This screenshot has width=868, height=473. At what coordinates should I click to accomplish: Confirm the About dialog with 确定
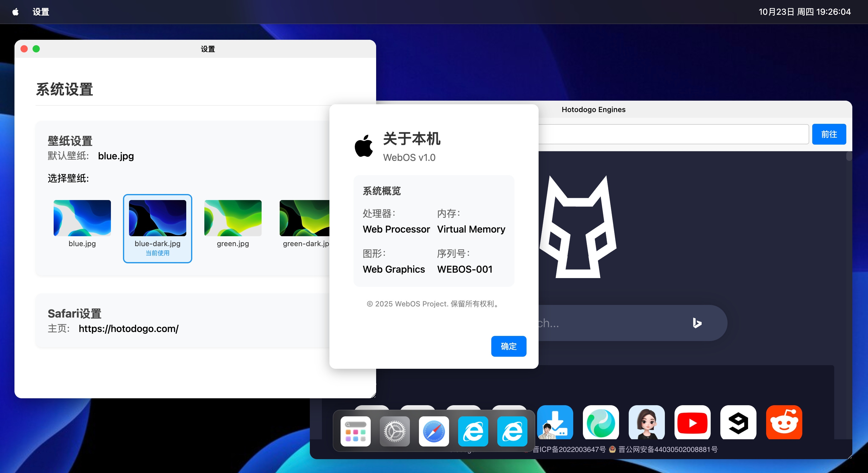tap(508, 346)
